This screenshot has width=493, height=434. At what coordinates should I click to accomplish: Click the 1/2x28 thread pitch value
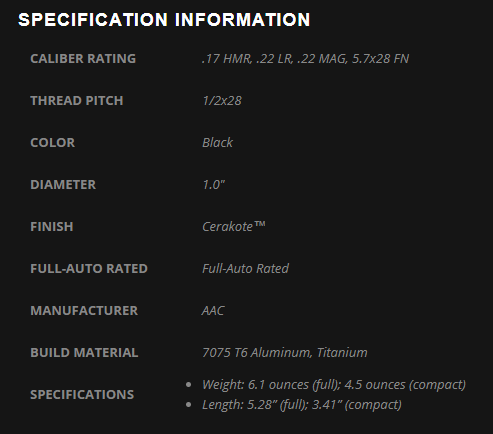(x=222, y=101)
